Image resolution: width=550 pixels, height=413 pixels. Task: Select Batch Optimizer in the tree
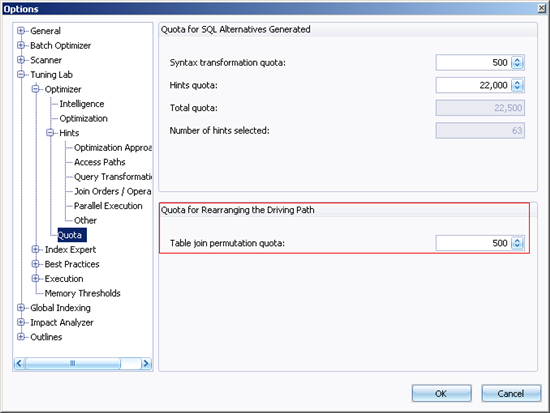(x=60, y=46)
